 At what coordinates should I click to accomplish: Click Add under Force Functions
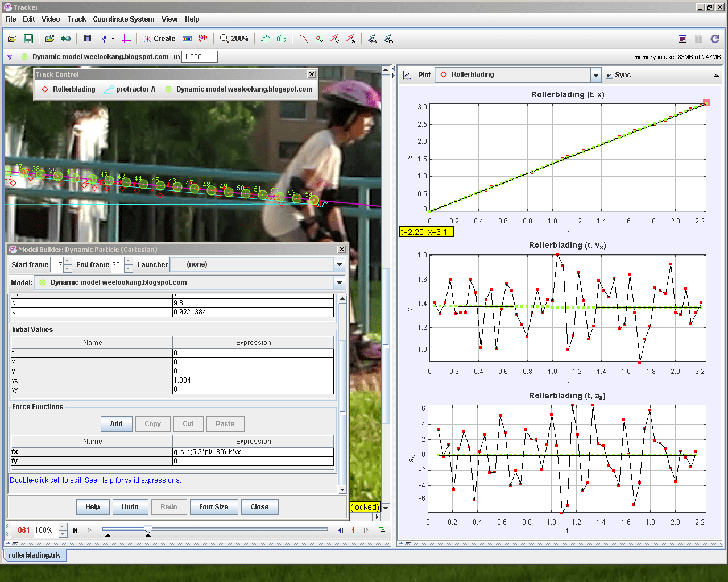(116, 423)
